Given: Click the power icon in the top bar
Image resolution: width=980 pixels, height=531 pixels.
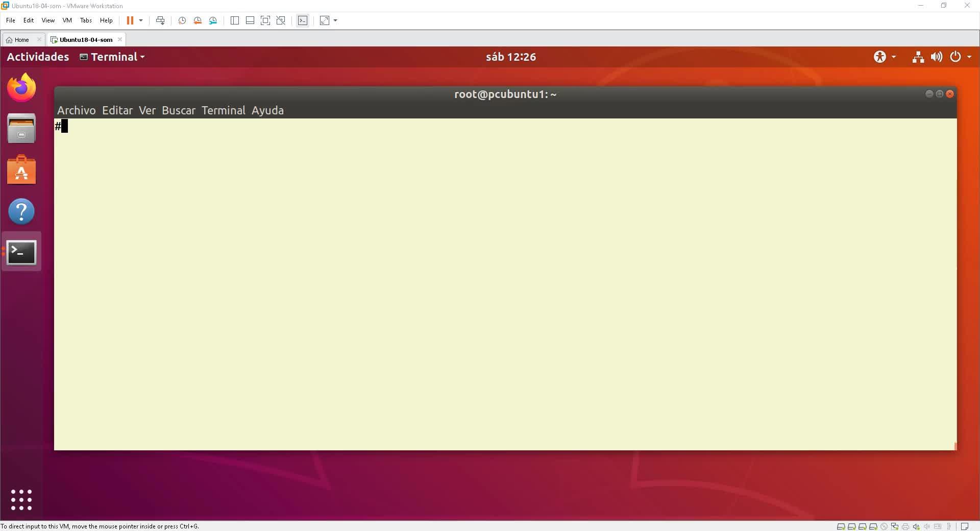Looking at the screenshot, I should tap(955, 57).
